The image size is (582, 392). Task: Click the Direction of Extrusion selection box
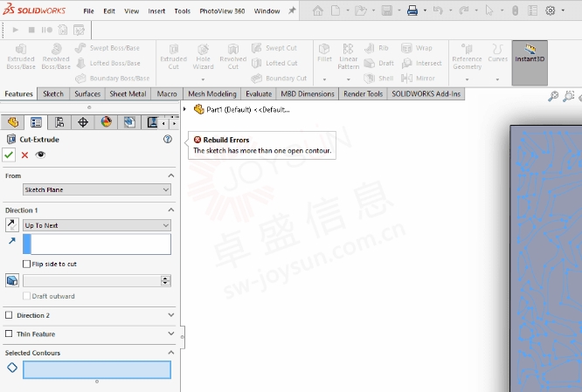click(x=97, y=244)
